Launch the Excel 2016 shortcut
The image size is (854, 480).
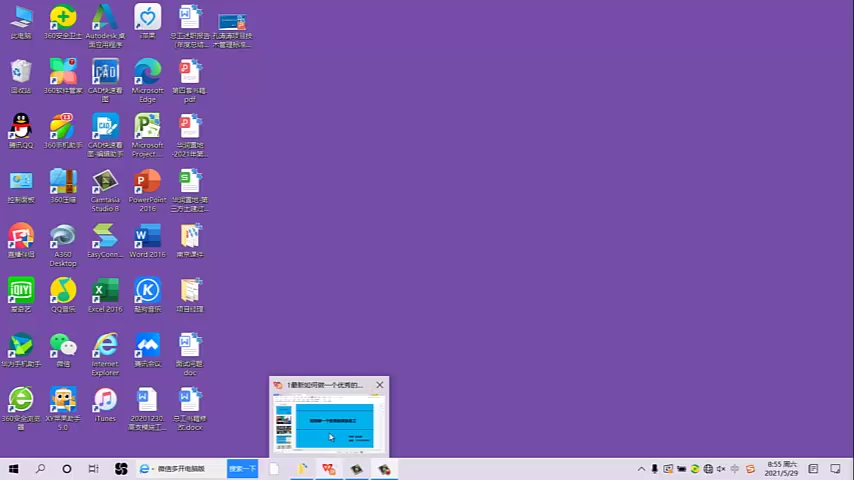point(105,295)
